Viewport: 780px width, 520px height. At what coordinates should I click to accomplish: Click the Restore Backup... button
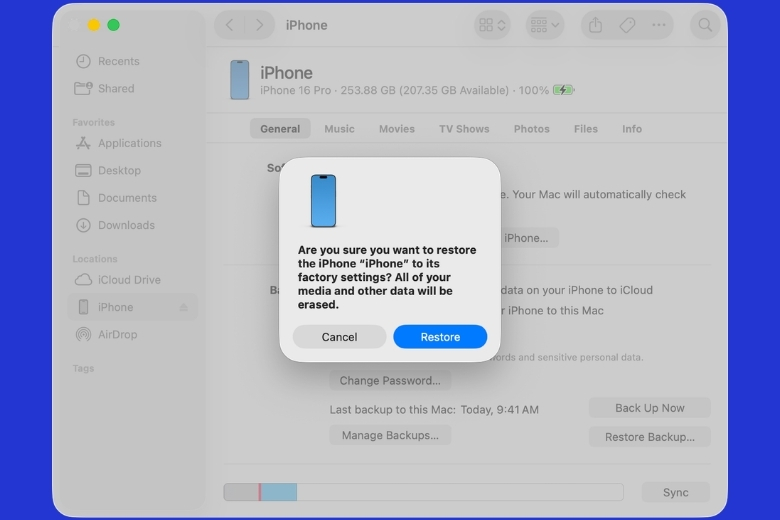pyautogui.click(x=650, y=437)
